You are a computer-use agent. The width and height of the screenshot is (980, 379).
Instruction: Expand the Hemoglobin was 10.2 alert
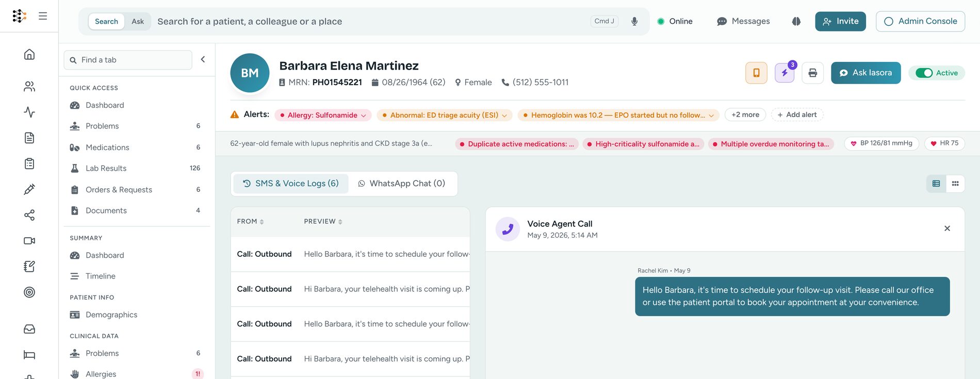click(618, 115)
